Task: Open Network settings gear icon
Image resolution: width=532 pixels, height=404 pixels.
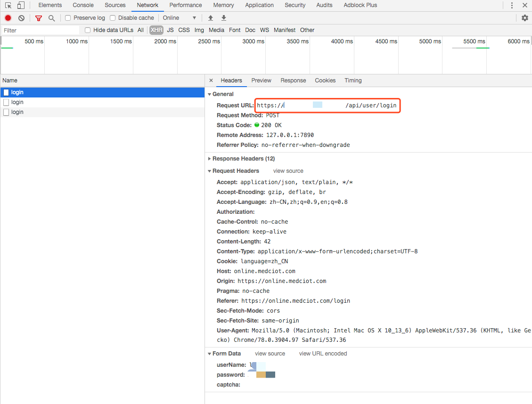Action: pos(524,18)
